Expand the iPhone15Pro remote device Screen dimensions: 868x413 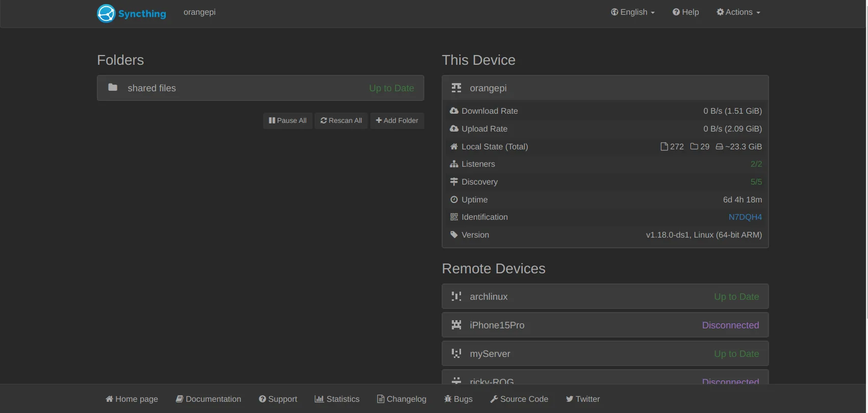click(x=605, y=325)
